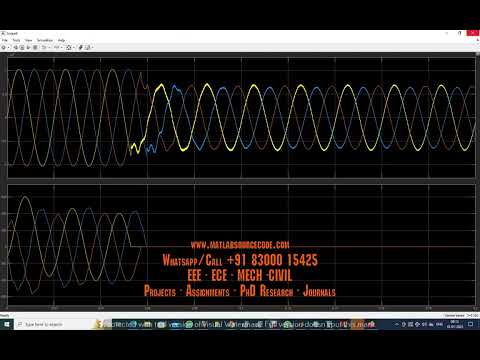Open the View menu
The height and width of the screenshot is (360, 480).
[x=29, y=40]
